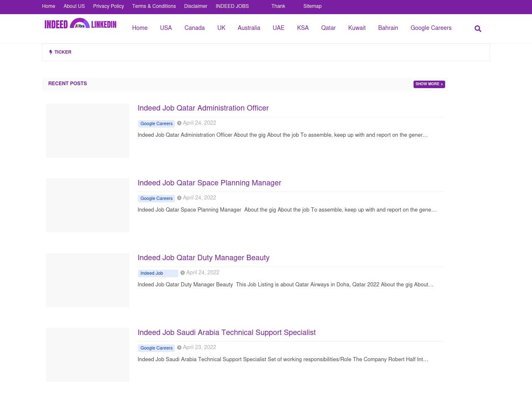
Task: Open the Space Planning Manager post thumbnail
Action: 88,205
